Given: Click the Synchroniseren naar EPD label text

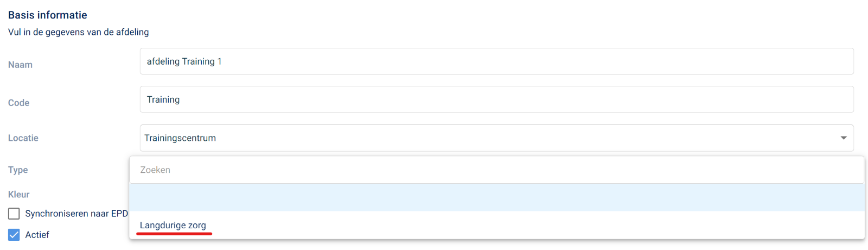Looking at the screenshot, I should coord(76,214).
